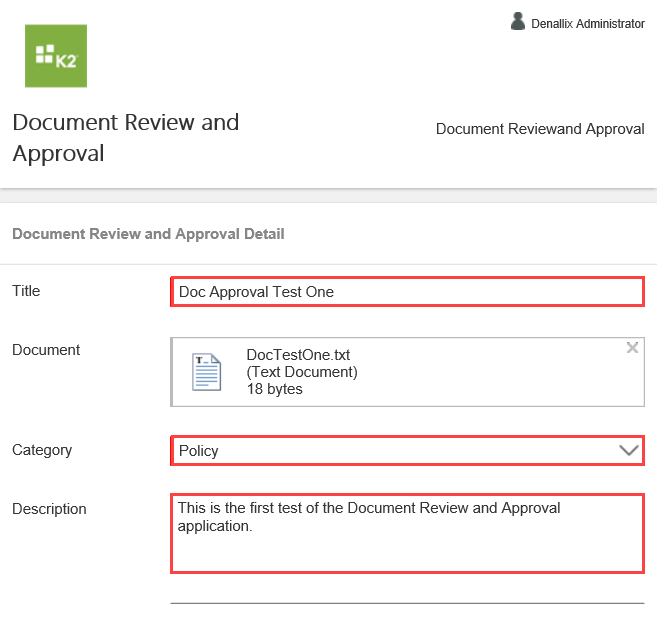Open the DocTestOne.txt file name link
This screenshot has width=657, height=633.
pyautogui.click(x=298, y=355)
